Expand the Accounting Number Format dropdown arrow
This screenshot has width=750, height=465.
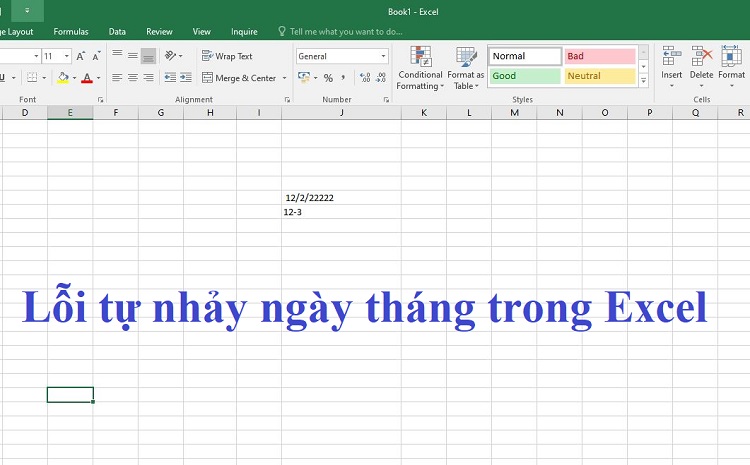pyautogui.click(x=316, y=78)
